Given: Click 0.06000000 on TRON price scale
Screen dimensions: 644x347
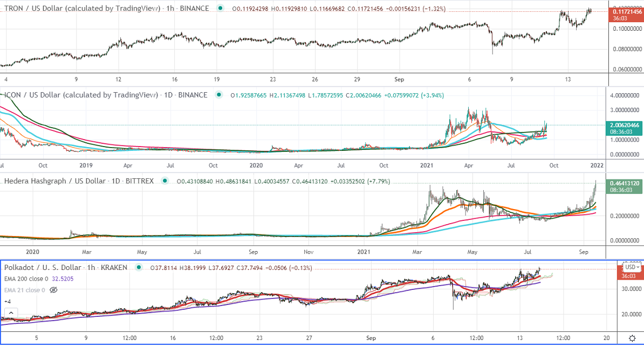Looking at the screenshot, I should [x=627, y=70].
